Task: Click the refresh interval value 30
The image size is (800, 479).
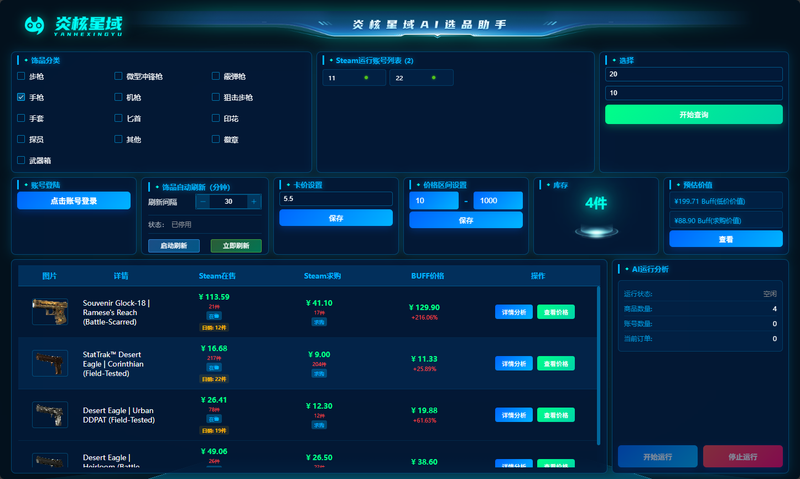Action: pyautogui.click(x=229, y=201)
